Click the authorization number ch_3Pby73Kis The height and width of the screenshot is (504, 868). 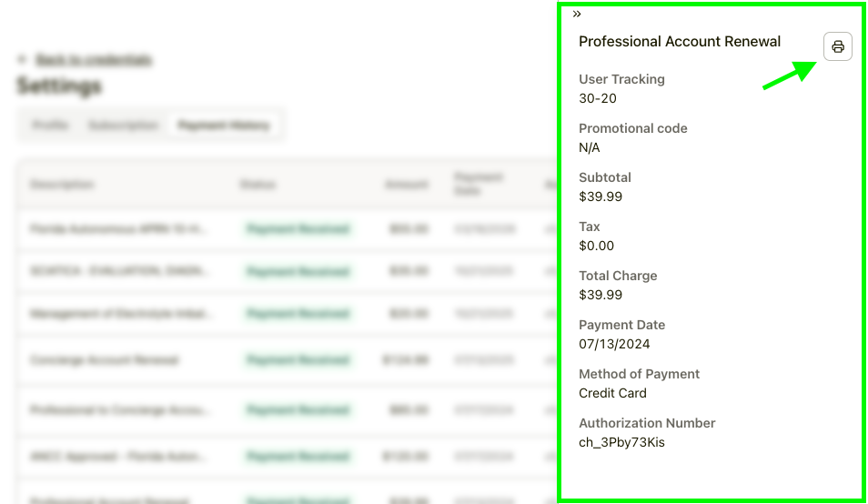tap(621, 442)
